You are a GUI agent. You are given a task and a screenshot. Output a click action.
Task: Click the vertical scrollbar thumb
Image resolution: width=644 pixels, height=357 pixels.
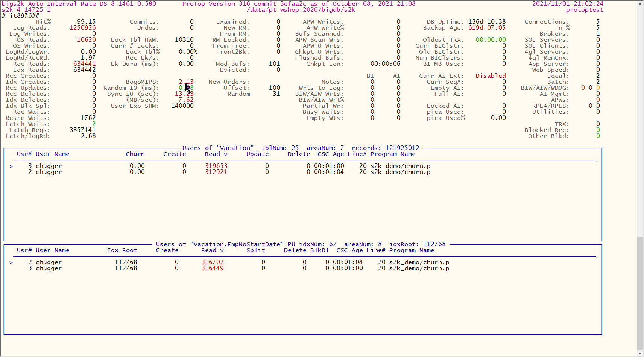coord(640,293)
